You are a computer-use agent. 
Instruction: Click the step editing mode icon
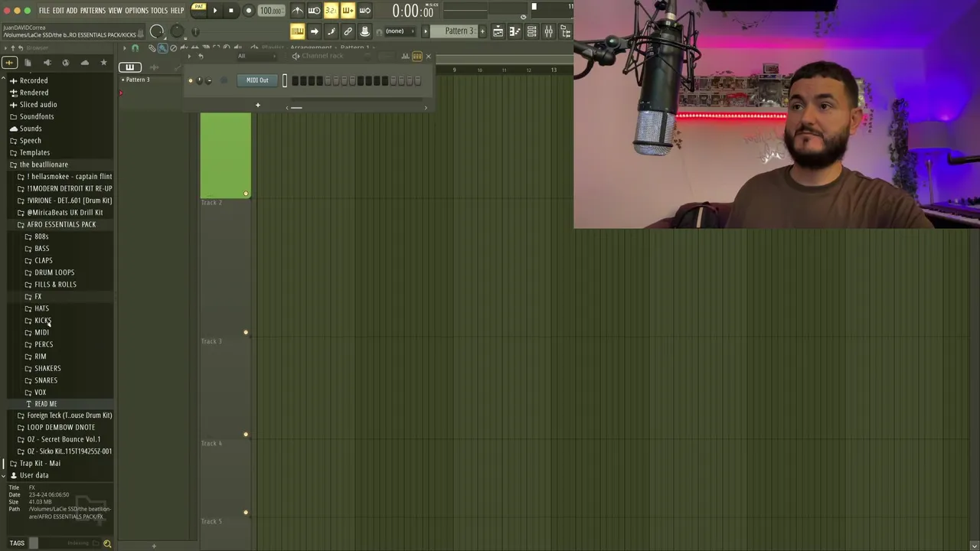[331, 31]
